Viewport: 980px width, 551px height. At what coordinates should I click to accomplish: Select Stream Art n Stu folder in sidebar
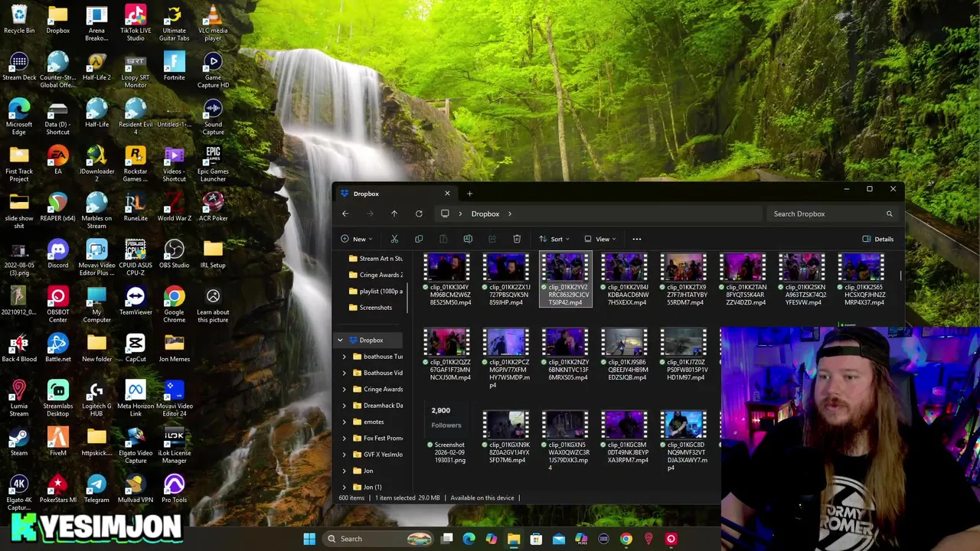pyautogui.click(x=375, y=258)
